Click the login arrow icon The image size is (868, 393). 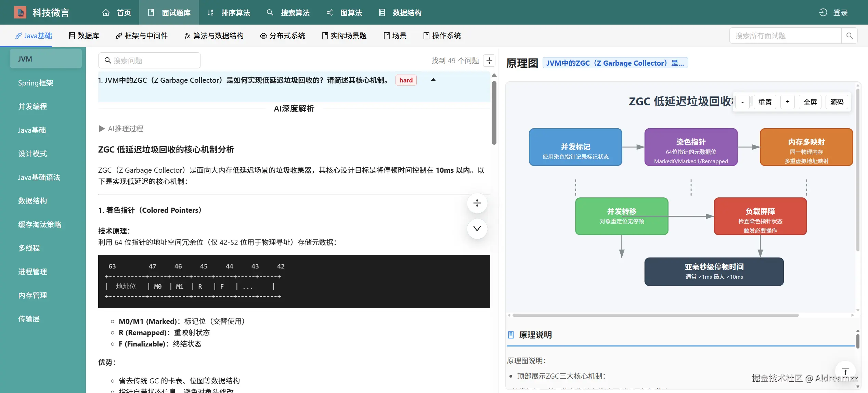coord(823,13)
